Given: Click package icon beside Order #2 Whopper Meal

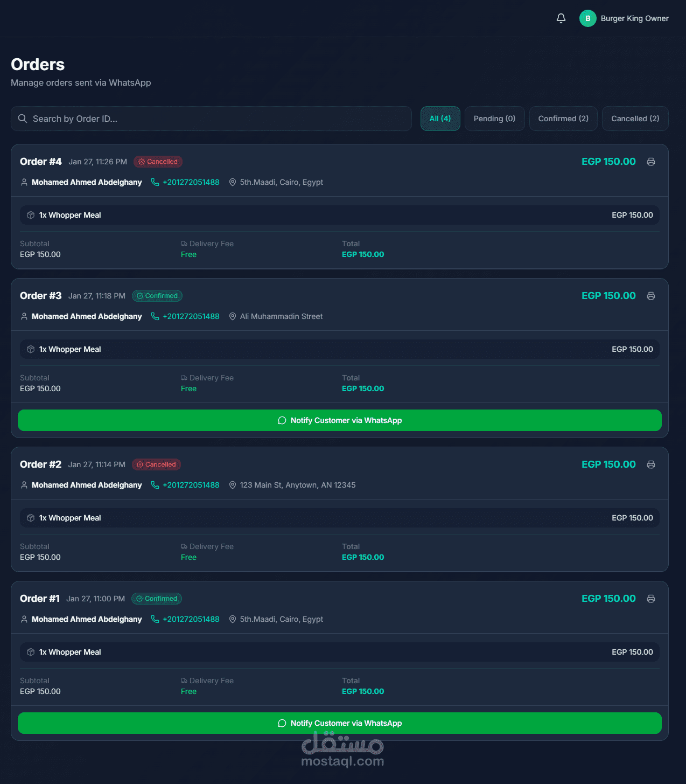Looking at the screenshot, I should [x=31, y=518].
